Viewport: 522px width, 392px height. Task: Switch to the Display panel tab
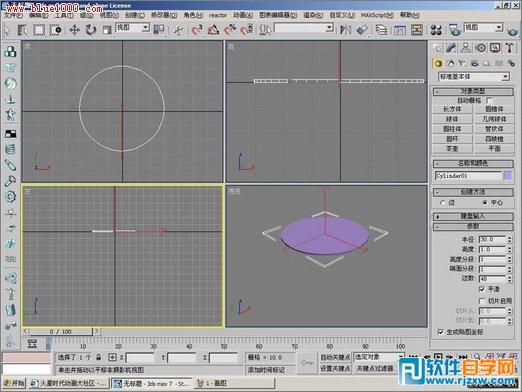495,48
